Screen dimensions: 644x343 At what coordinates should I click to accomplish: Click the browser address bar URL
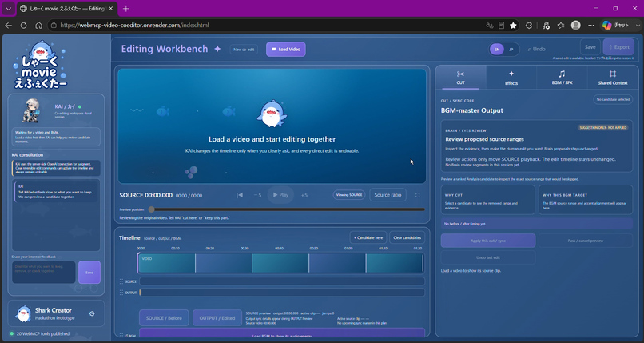pos(134,25)
